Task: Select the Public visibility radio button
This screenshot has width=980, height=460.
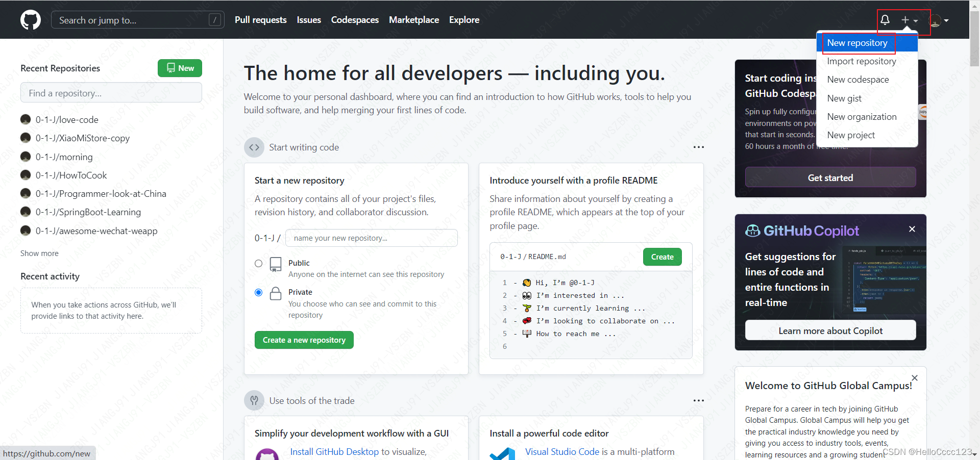Action: 259,263
